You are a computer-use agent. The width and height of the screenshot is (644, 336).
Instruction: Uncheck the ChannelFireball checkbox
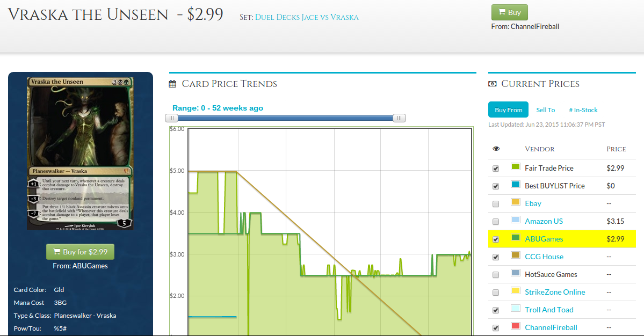click(496, 328)
